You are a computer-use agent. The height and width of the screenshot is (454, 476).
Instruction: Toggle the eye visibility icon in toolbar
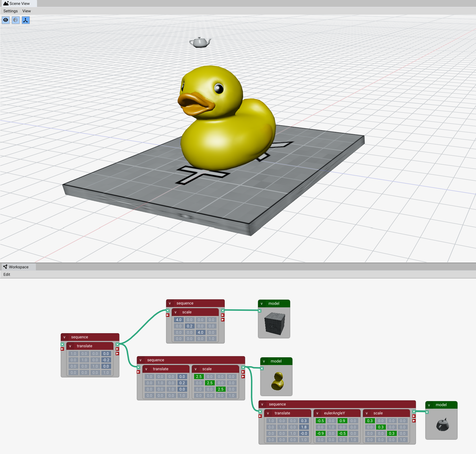[6, 20]
